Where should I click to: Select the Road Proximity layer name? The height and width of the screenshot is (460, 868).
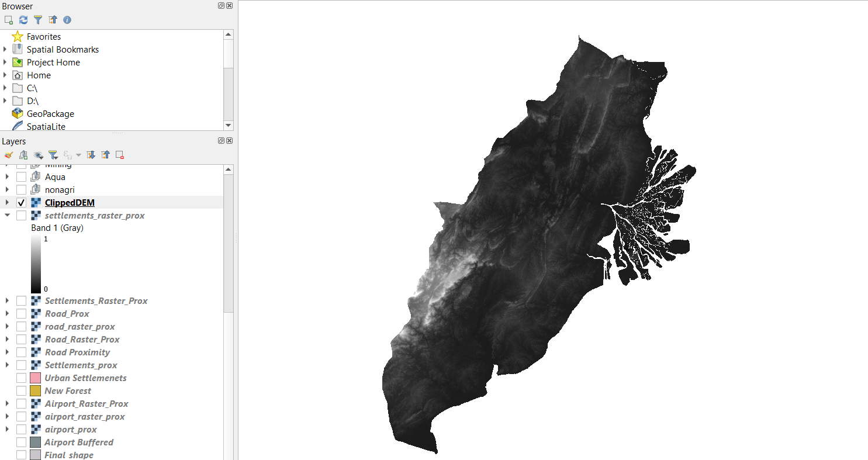(77, 352)
